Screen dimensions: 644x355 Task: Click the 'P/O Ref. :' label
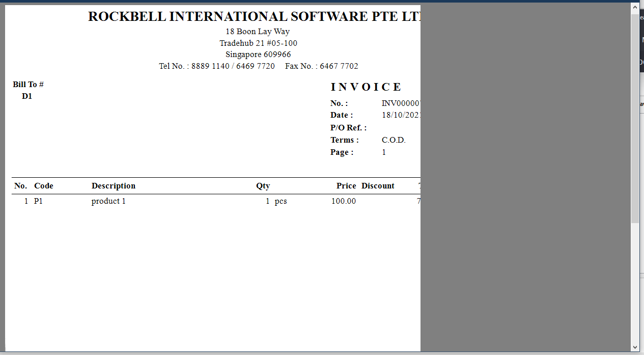pos(348,128)
